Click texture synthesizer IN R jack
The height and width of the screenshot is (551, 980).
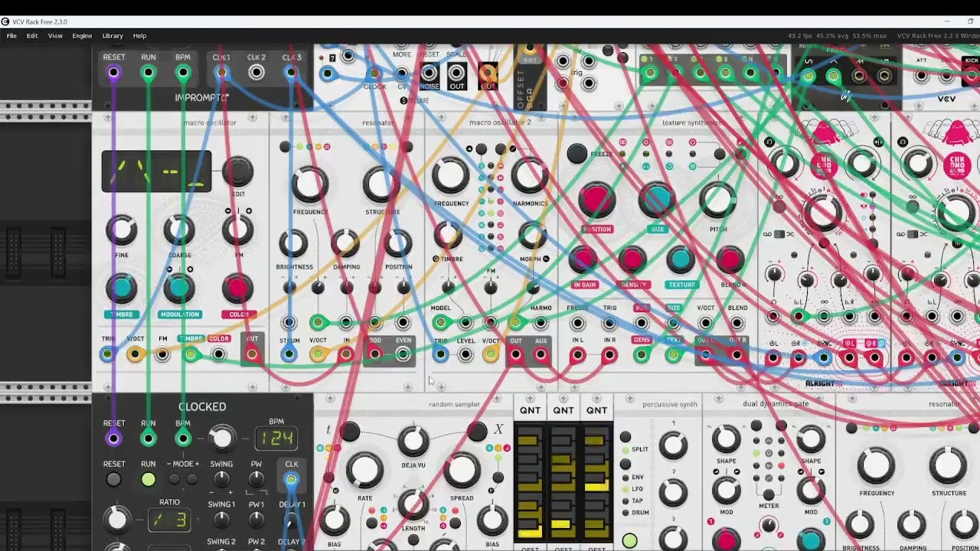[609, 354]
